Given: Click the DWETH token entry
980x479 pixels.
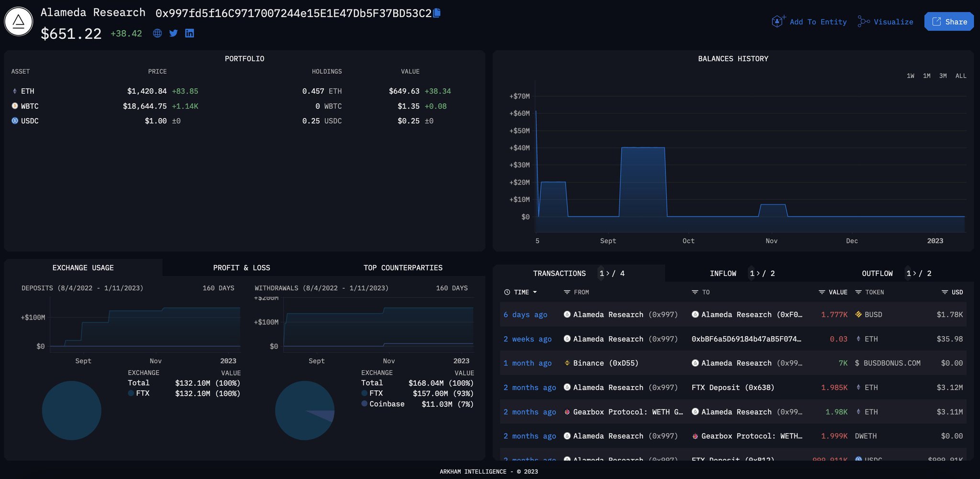Looking at the screenshot, I should pos(866,436).
